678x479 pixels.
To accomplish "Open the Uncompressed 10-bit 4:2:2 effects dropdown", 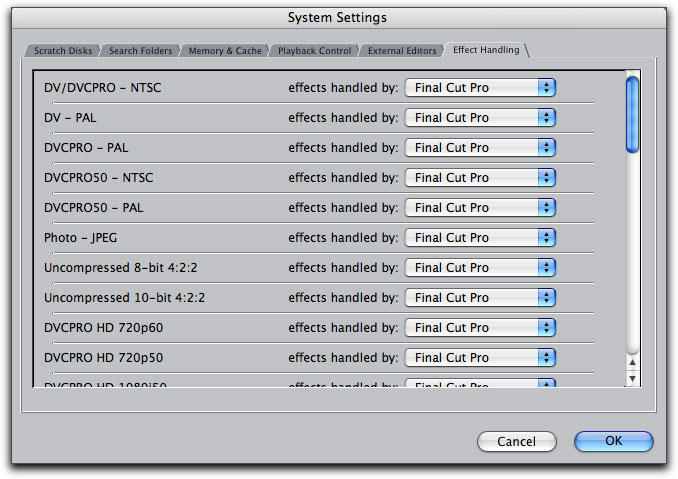I will [480, 298].
